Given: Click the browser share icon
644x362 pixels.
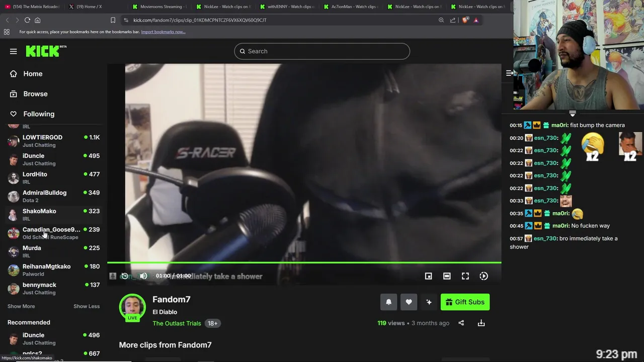Looking at the screenshot, I should click(453, 20).
